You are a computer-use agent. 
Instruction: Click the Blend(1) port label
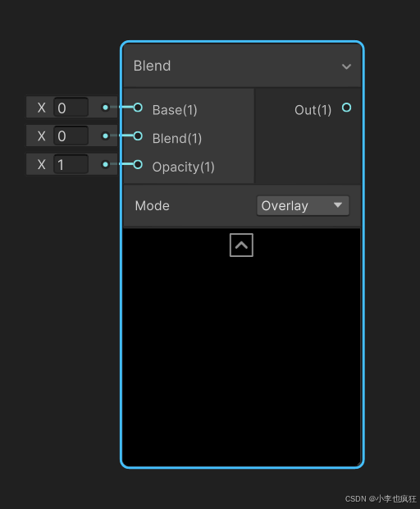[x=177, y=139]
